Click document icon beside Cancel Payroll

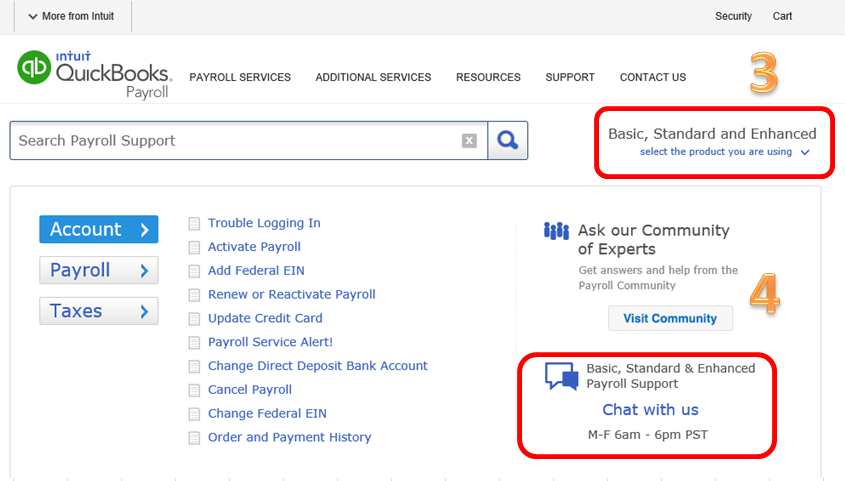pos(194,390)
